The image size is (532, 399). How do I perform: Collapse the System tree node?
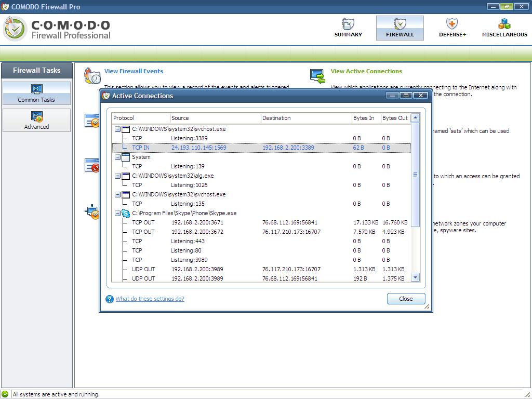(x=117, y=157)
